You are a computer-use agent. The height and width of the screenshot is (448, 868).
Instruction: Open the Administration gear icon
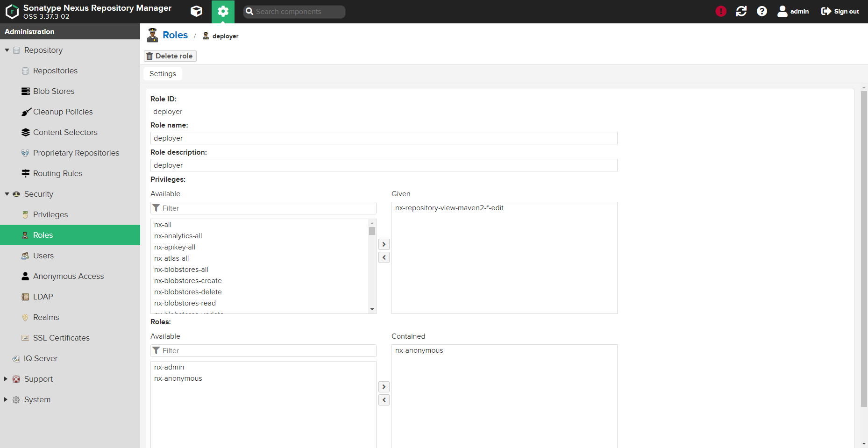coord(223,11)
